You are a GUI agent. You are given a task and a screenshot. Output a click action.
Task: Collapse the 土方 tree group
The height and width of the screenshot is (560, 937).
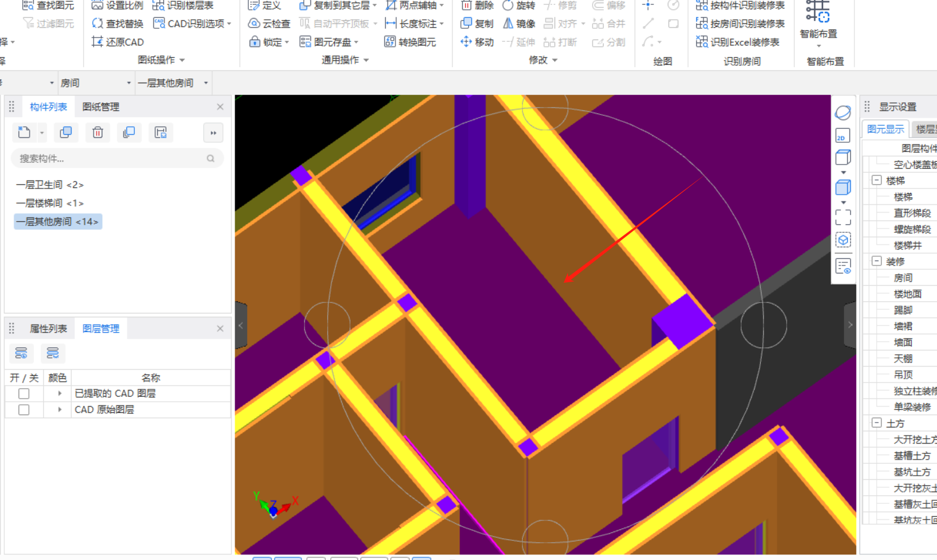[877, 423]
